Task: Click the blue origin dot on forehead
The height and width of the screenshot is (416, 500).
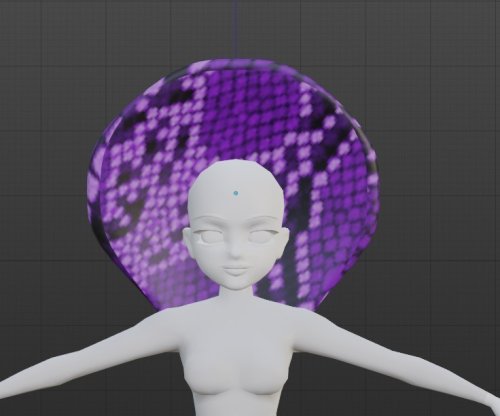Action: (x=236, y=193)
